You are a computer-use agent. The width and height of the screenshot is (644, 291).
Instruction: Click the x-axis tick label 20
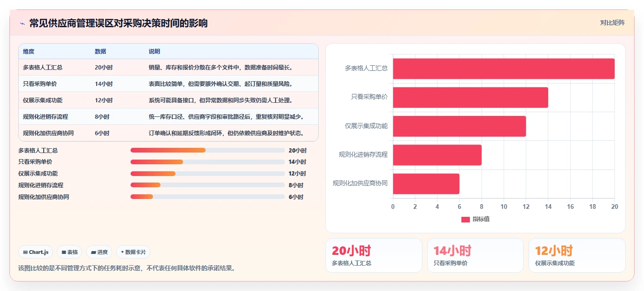point(614,207)
